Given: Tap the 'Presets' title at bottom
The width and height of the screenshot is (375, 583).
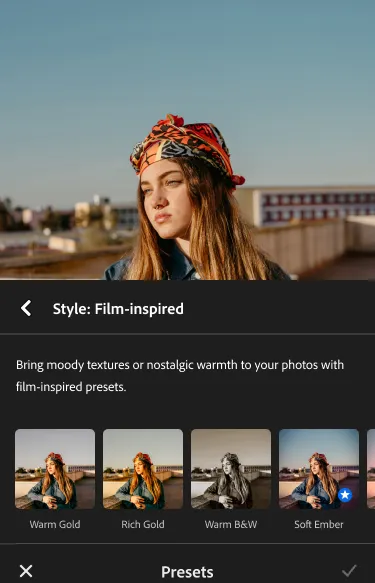Looking at the screenshot, I should pos(187,571).
